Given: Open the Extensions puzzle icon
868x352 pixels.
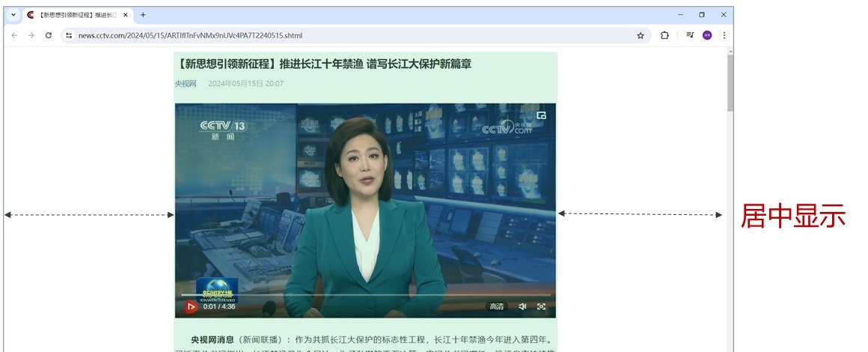Looking at the screenshot, I should pyautogui.click(x=664, y=35).
